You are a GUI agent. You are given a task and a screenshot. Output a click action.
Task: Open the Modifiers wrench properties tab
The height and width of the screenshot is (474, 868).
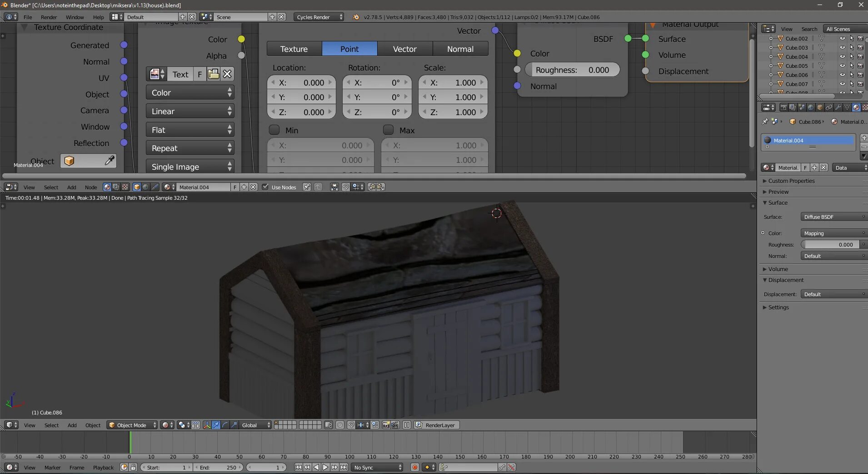pos(838,107)
